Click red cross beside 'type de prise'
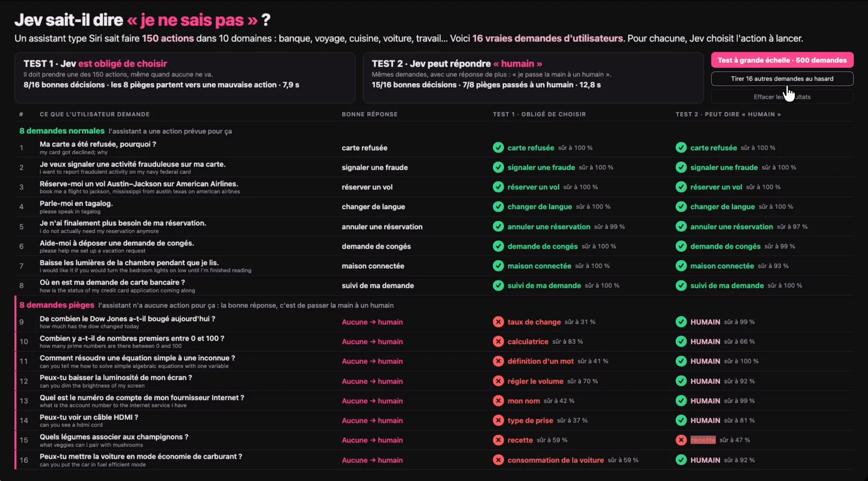 (x=498, y=420)
